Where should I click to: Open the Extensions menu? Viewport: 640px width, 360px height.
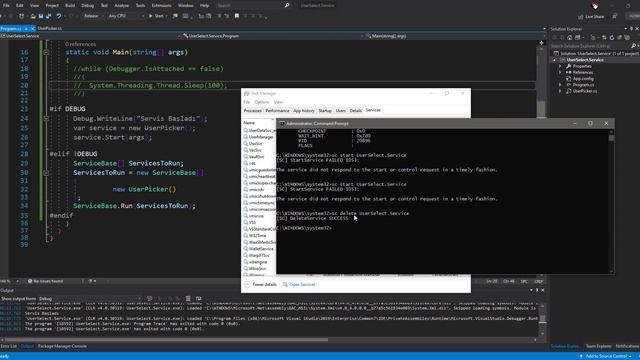[161, 6]
